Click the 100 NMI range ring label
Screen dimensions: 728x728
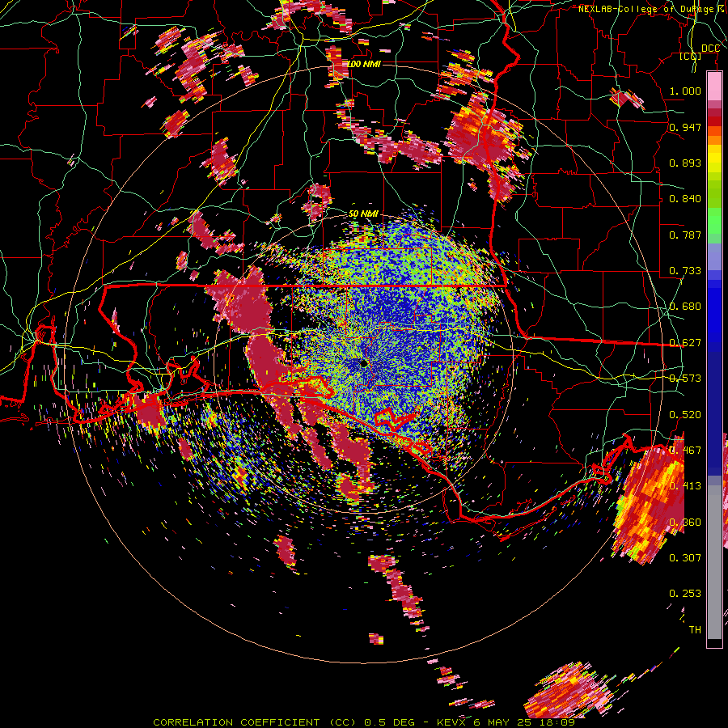[x=363, y=64]
